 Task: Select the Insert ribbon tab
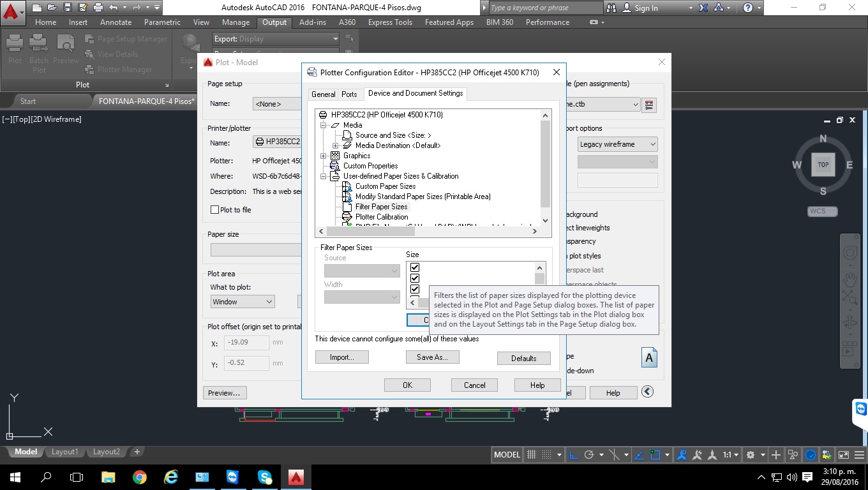pyautogui.click(x=78, y=22)
